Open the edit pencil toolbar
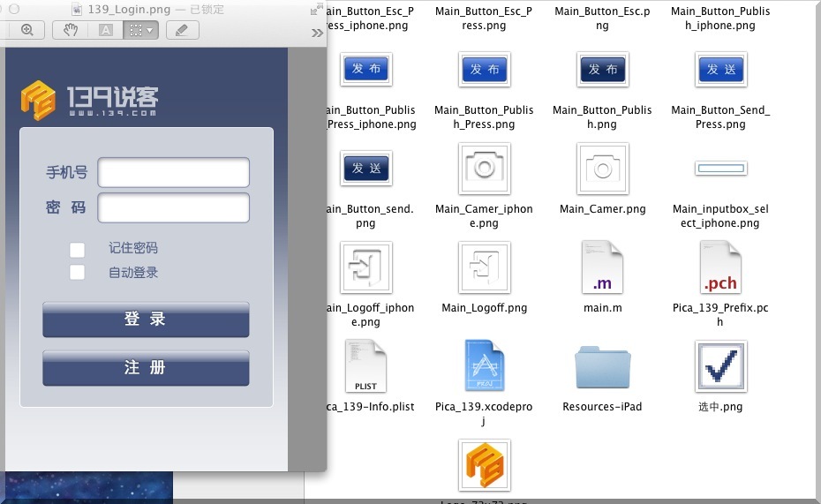 [x=182, y=30]
